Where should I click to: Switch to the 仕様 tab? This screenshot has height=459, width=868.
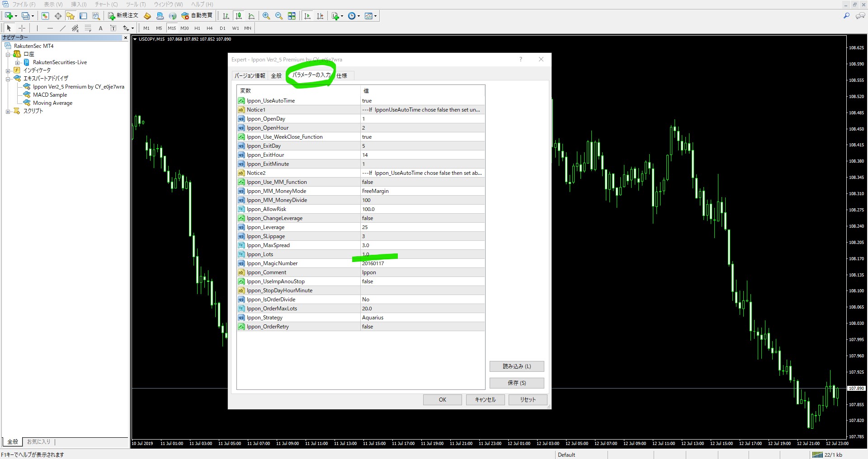click(342, 75)
